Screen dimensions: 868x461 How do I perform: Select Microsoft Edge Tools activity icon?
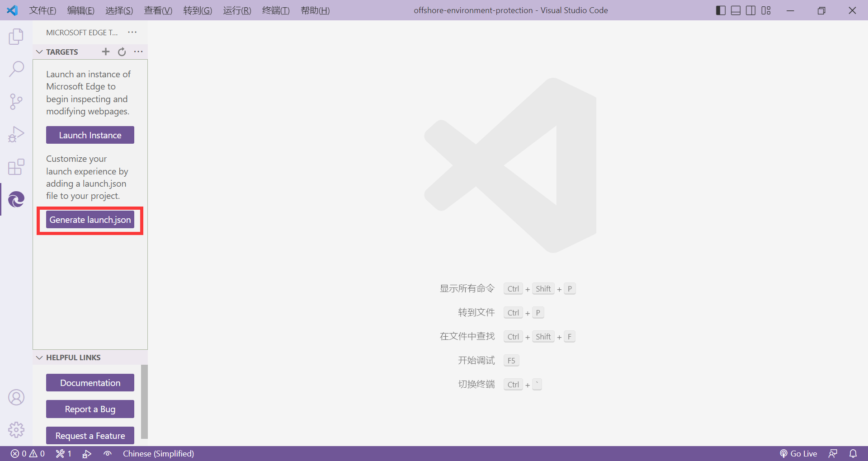tap(16, 199)
